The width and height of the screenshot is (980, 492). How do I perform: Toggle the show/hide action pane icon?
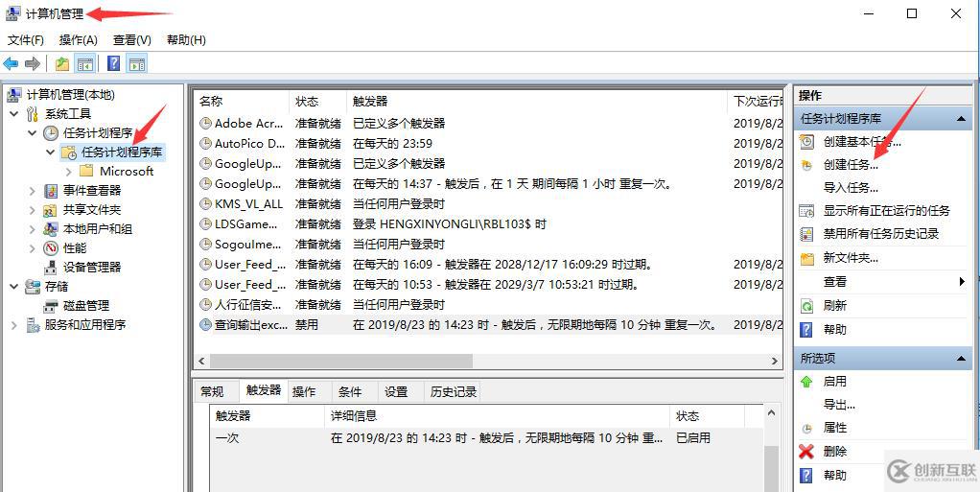click(137, 63)
